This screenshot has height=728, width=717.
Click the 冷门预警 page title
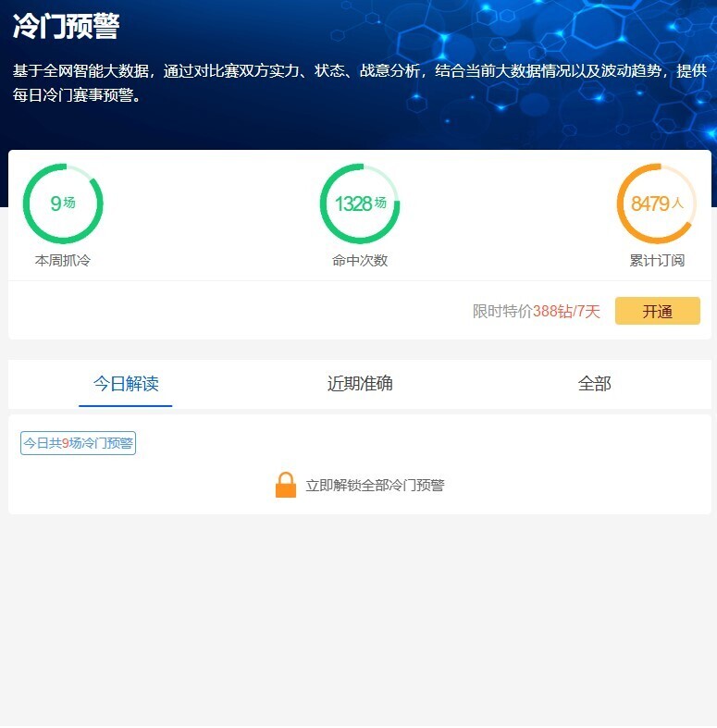tap(67, 27)
